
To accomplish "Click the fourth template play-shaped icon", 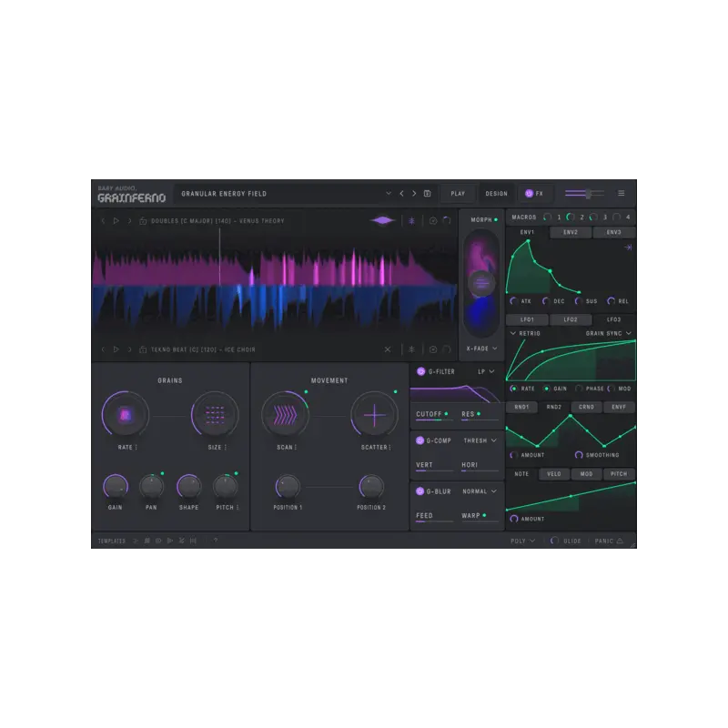I will coord(170,541).
